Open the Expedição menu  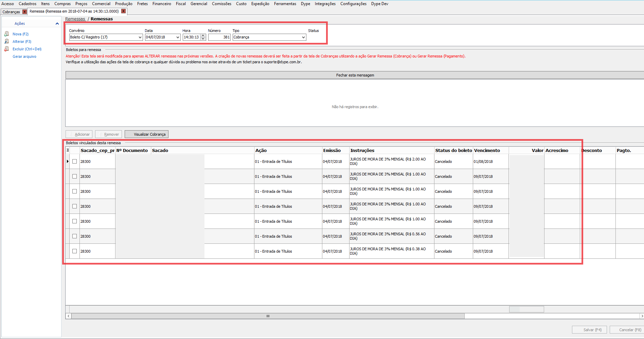[x=260, y=4]
